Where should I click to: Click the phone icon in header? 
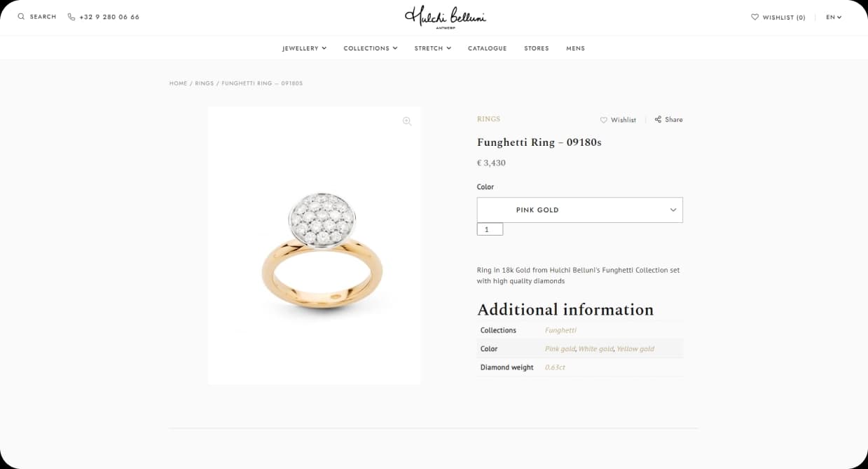(71, 17)
